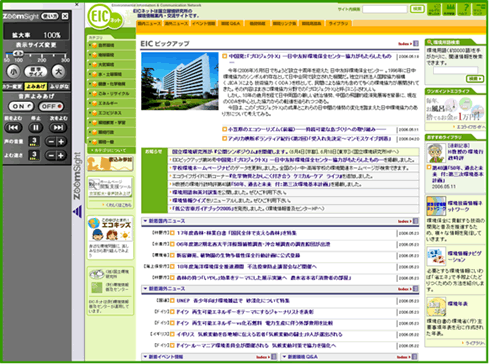Viewport: 489px width, 364px height.
Task: Open the 水・土壌環境 category
Action: pyautogui.click(x=111, y=74)
